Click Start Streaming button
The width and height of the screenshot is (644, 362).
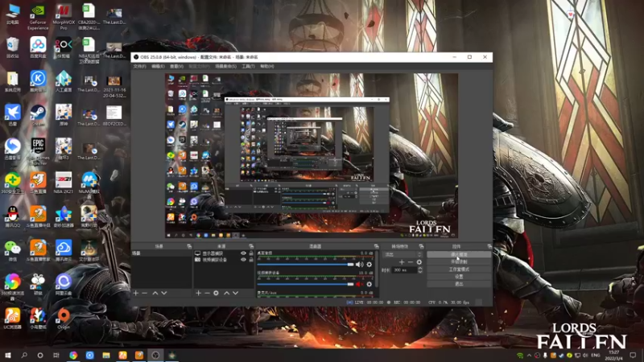[x=459, y=254]
